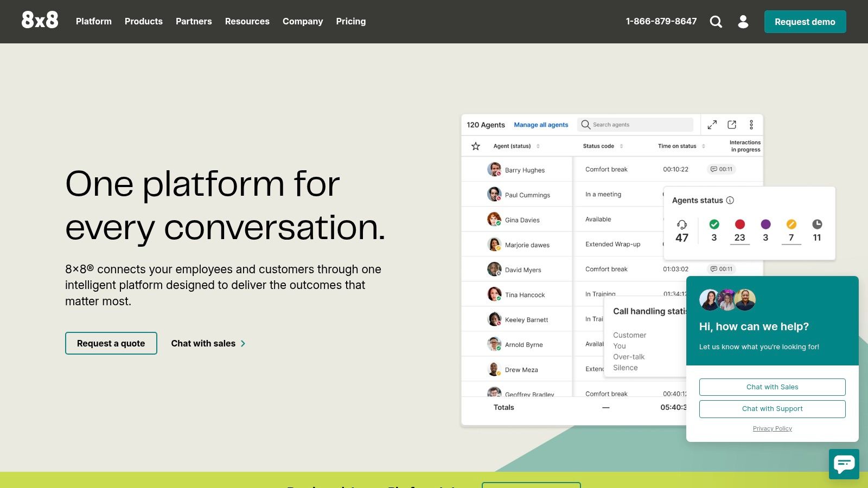Image resolution: width=868 pixels, height=488 pixels.
Task: Open the user account icon
Action: click(743, 22)
